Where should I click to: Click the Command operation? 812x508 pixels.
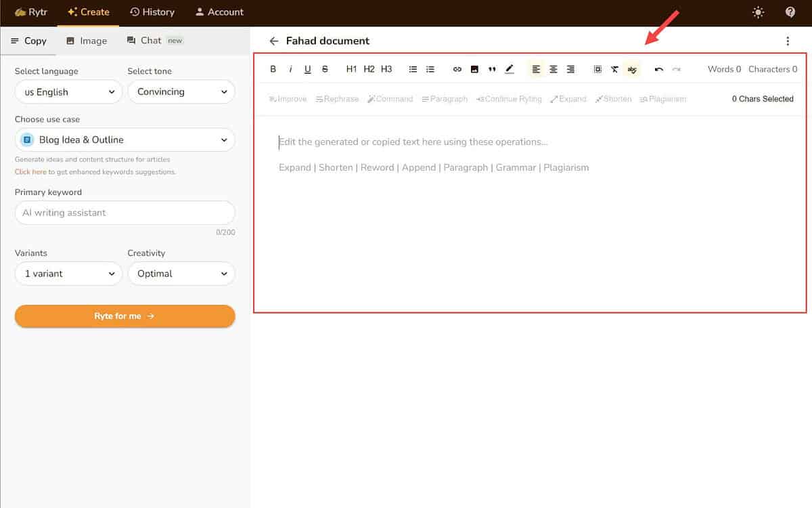(390, 99)
